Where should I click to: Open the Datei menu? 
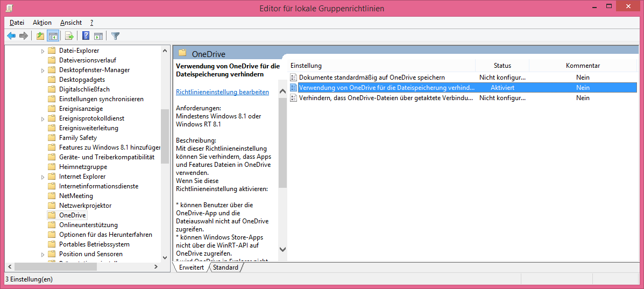17,23
